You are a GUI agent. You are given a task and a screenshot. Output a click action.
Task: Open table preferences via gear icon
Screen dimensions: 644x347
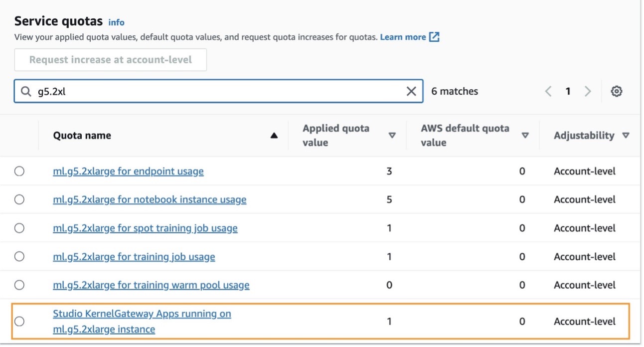(617, 91)
